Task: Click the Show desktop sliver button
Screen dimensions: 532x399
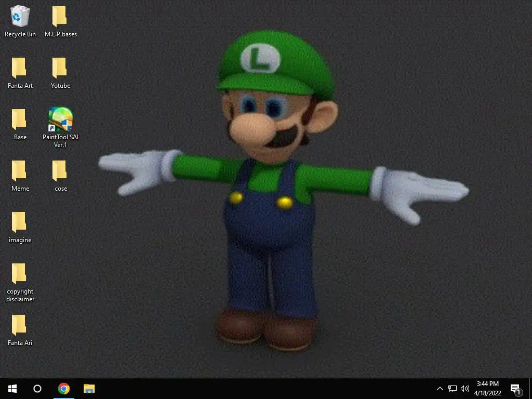Action: 530,389
